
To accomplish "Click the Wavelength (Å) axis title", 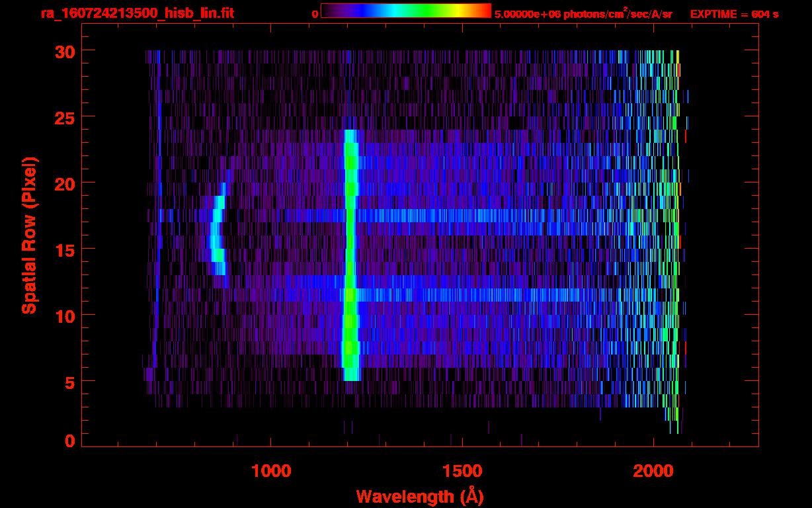I will pyautogui.click(x=420, y=496).
